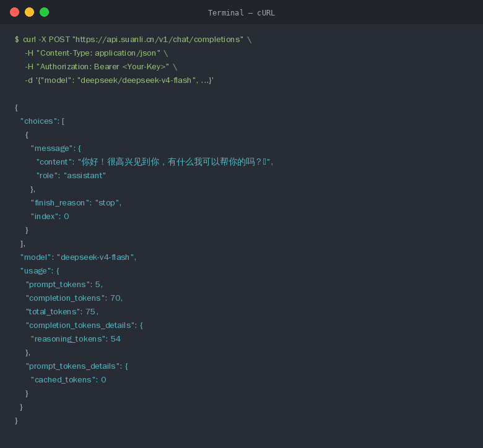Click the green maximize window button
The image size is (483, 448).
[x=44, y=12]
